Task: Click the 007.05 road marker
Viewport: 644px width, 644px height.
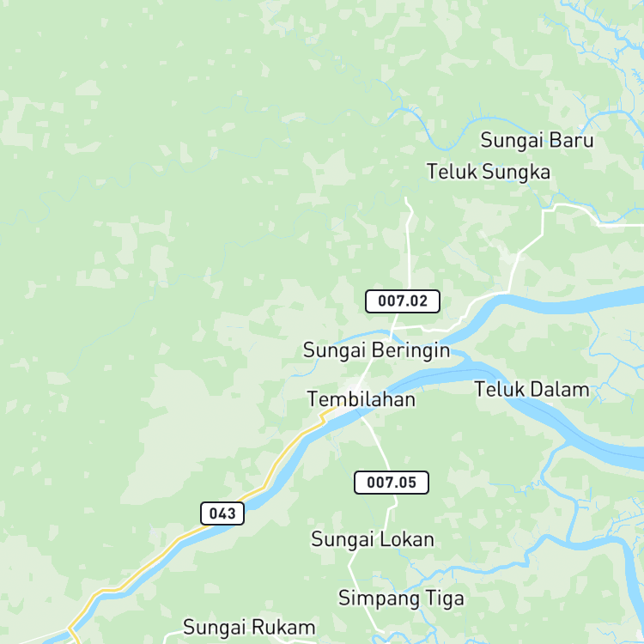Action: pyautogui.click(x=392, y=483)
